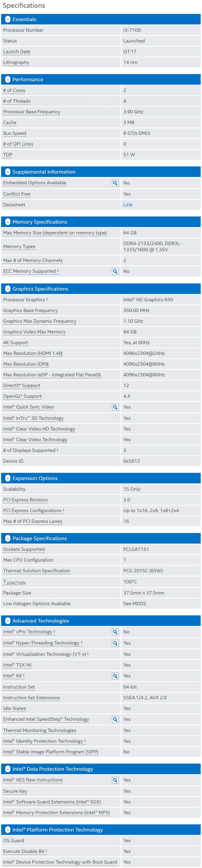This screenshot has height=868, width=202.
Task: Collapse the Advanced Technologies section
Action: pyautogui.click(x=8, y=621)
